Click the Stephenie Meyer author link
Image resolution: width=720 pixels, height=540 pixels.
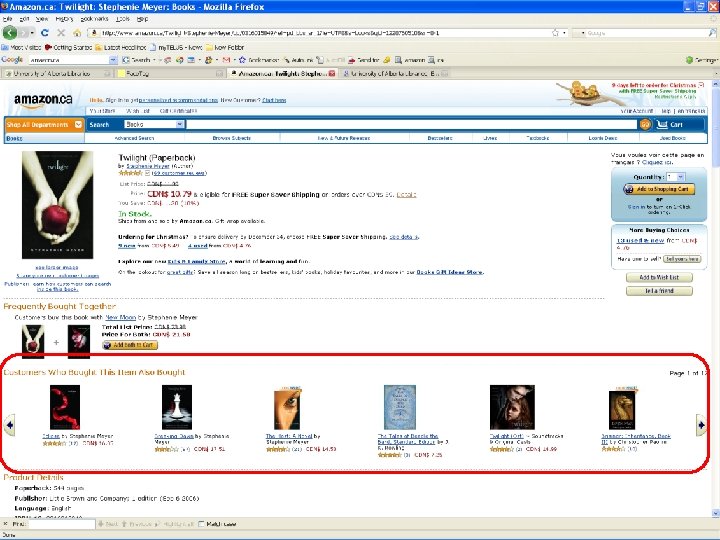pos(148,166)
